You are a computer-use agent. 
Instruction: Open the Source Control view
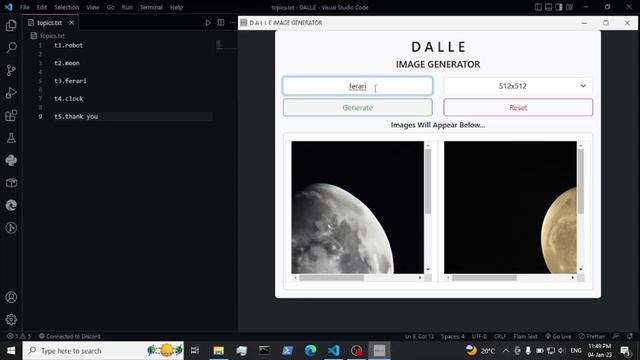(x=11, y=70)
